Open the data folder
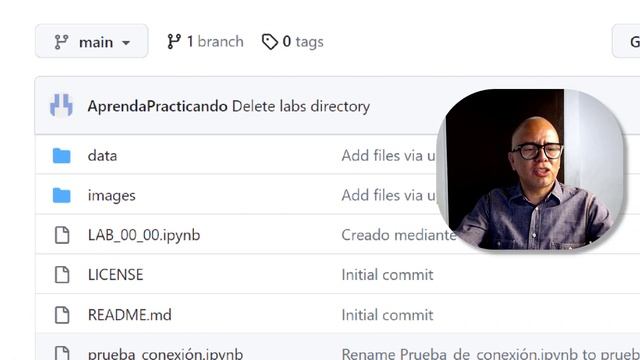The height and width of the screenshot is (360, 640). tap(102, 156)
